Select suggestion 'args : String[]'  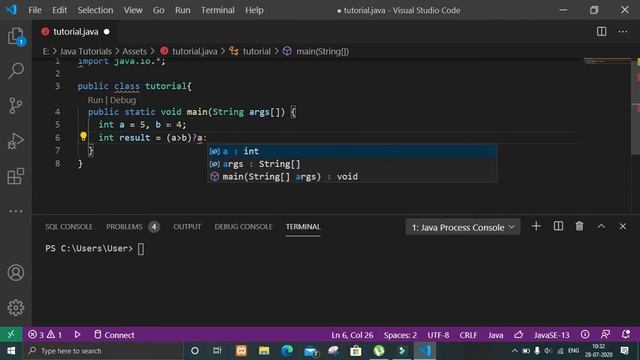(x=352, y=164)
